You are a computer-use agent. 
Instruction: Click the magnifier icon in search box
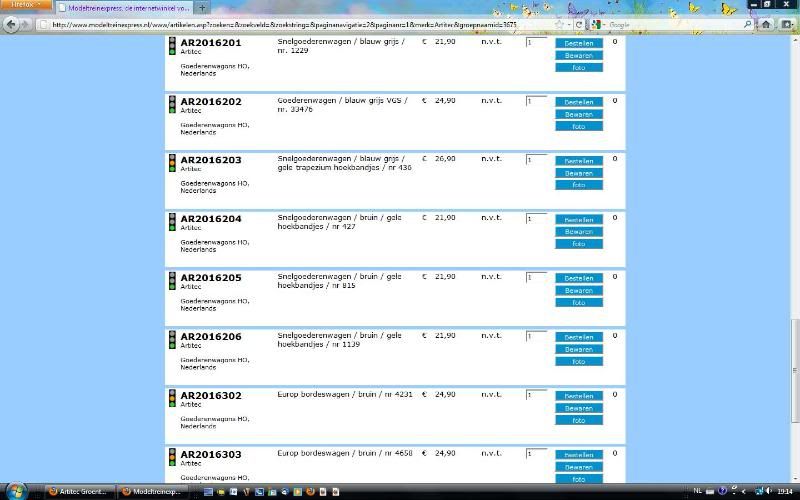pos(747,24)
